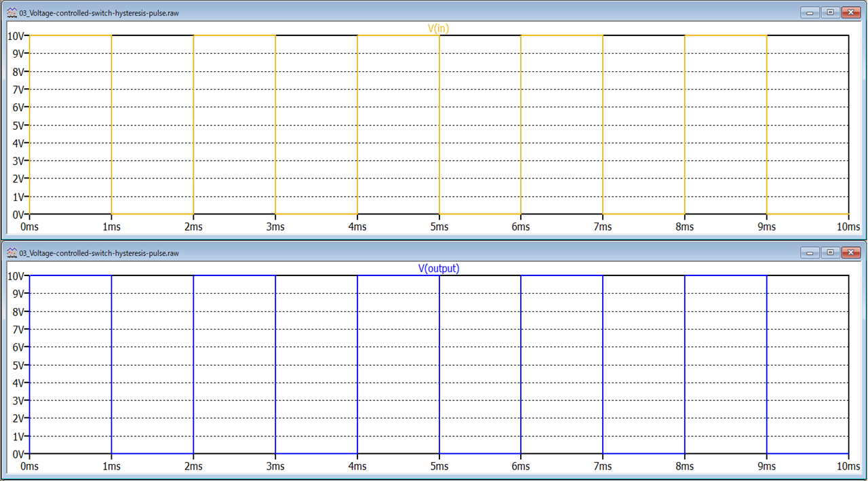Close the lower V(output) waveform window
Viewport: 868px width, 481px height.
(850, 252)
